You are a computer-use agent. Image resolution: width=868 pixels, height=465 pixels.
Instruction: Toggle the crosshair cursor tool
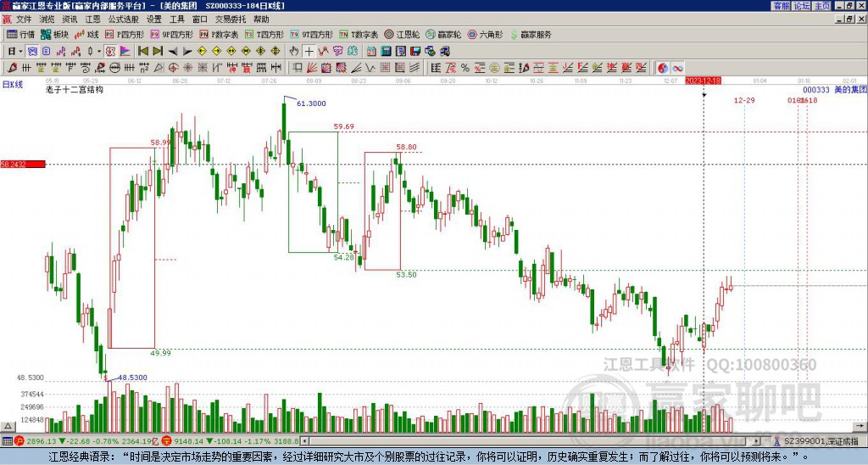[x=309, y=51]
